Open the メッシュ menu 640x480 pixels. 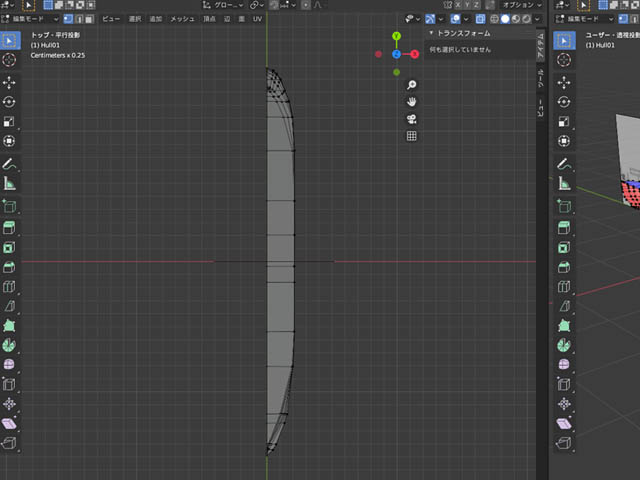182,19
